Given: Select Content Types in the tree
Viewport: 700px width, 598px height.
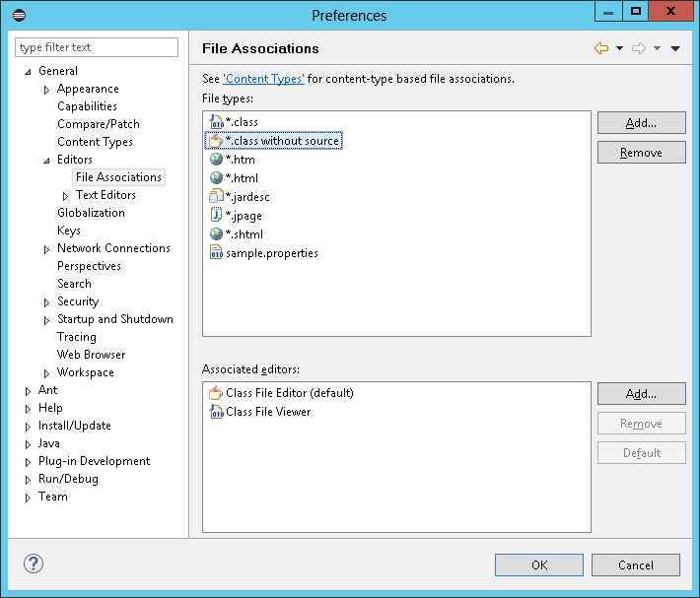Looking at the screenshot, I should click(95, 142).
